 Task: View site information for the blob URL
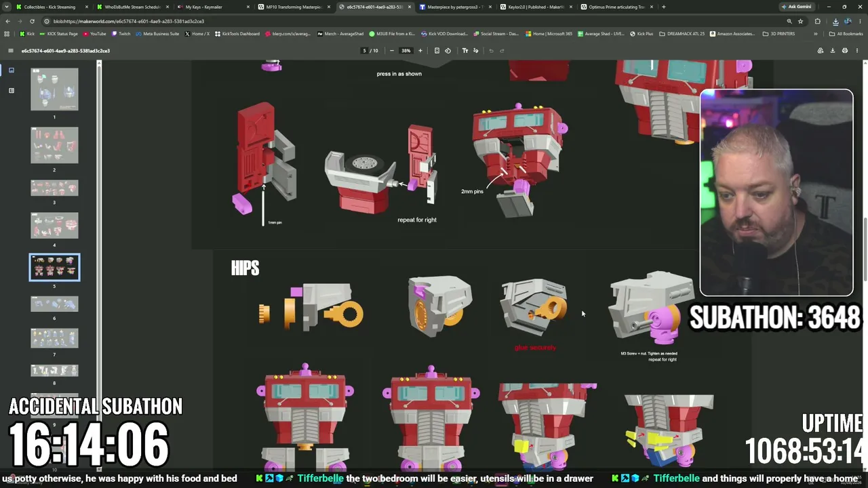tap(47, 21)
